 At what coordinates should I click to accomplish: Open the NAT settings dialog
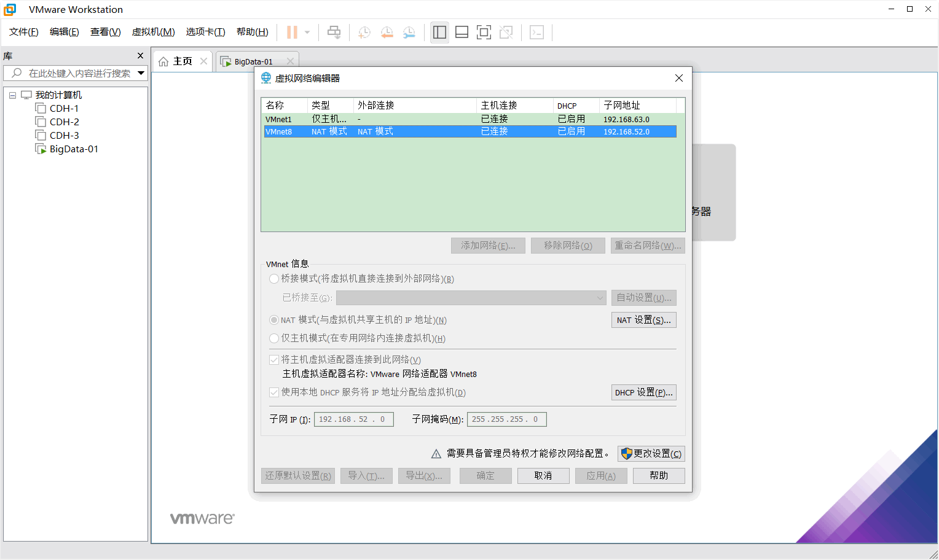[x=643, y=319]
